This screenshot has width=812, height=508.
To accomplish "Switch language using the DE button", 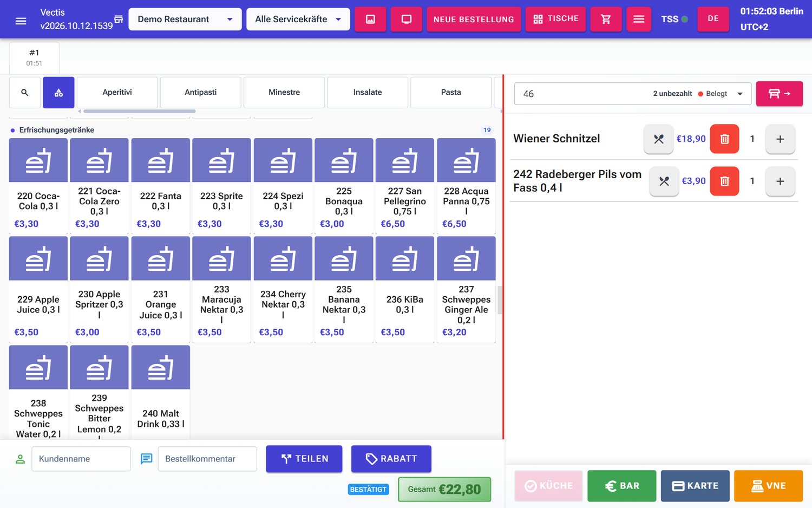I will (713, 19).
